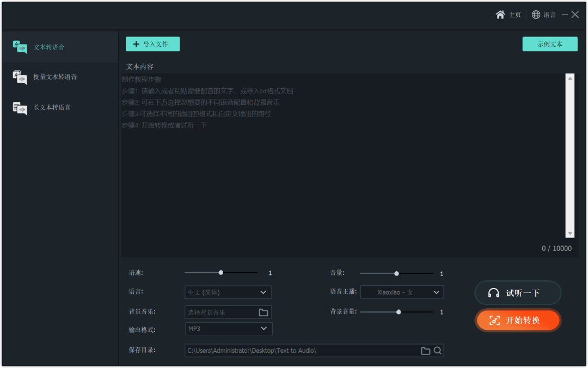
Task: Click the 文本内容 heading label
Action: [140, 67]
